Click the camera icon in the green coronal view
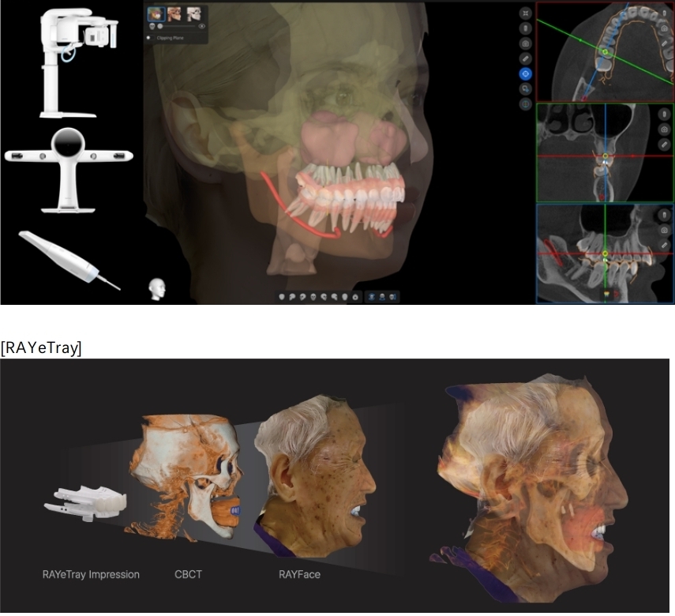675x616 pixels. [x=664, y=130]
